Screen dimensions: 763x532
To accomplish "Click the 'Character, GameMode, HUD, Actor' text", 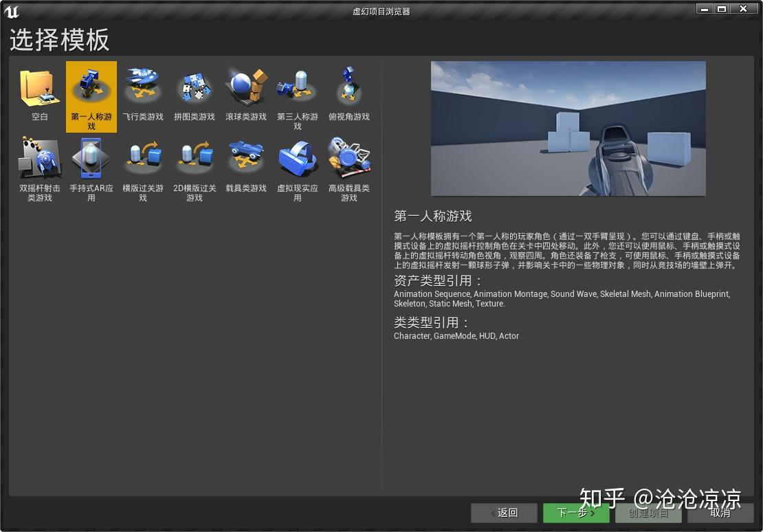I will click(456, 336).
